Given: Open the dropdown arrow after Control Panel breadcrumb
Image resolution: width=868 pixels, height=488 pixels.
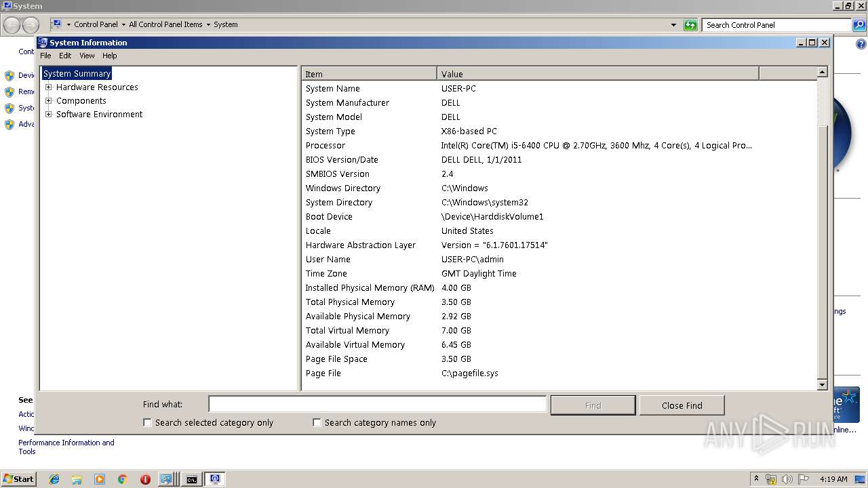Looking at the screenshot, I should click(x=123, y=24).
